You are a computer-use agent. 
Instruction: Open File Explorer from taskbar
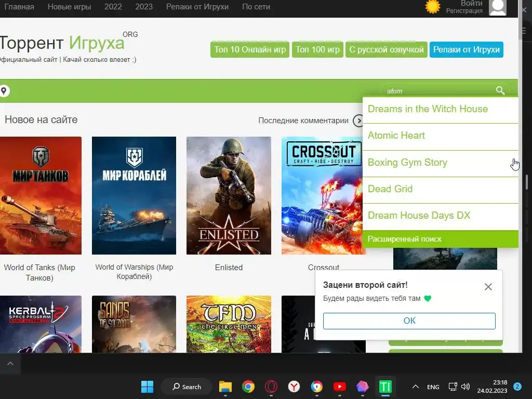(225, 387)
